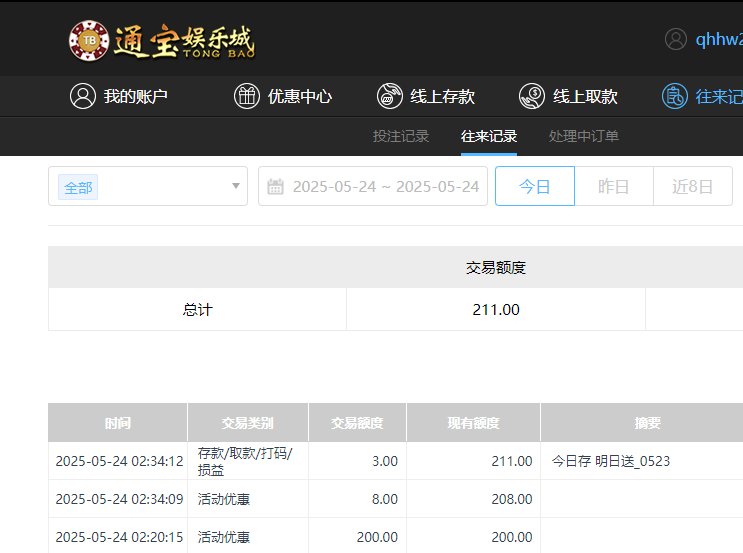743x553 pixels.
Task: Open the 处理中订单 tab
Action: [x=584, y=136]
